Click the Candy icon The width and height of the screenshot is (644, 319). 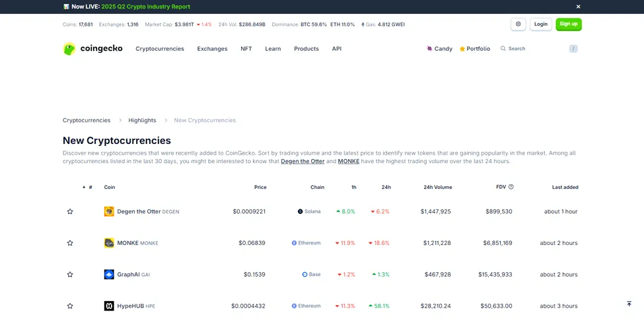click(x=429, y=48)
